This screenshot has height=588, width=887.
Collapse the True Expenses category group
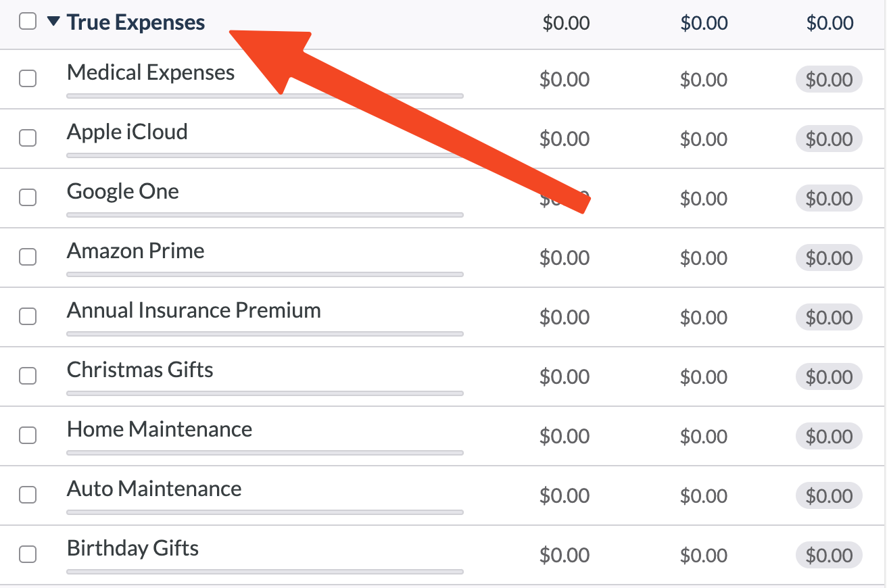pyautogui.click(x=53, y=21)
